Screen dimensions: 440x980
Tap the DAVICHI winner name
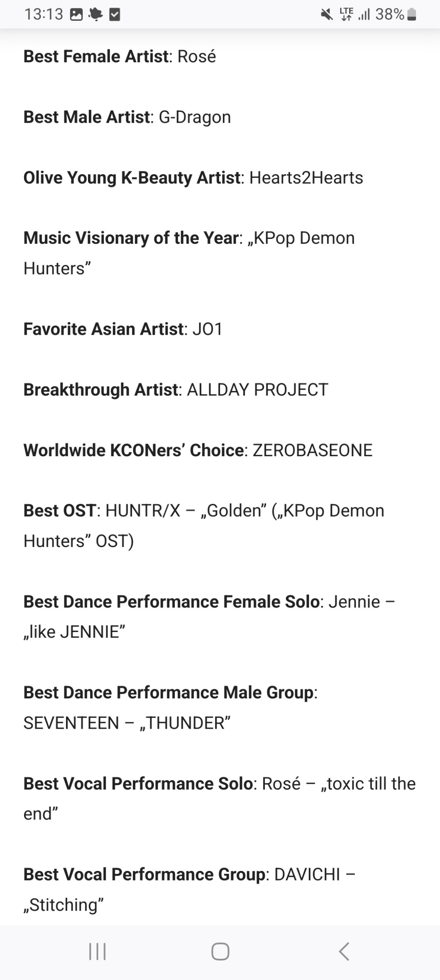pyautogui.click(x=307, y=874)
